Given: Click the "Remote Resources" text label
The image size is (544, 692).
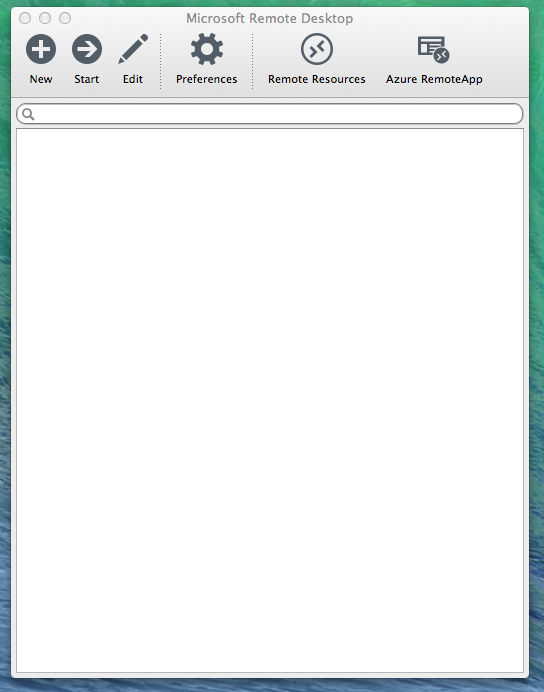Looking at the screenshot, I should click(x=317, y=79).
